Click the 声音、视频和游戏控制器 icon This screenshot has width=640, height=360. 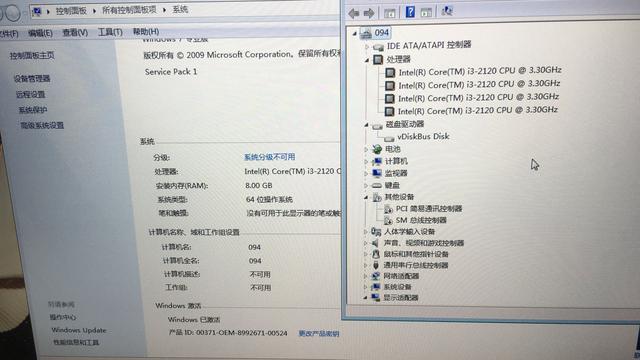pos(376,243)
